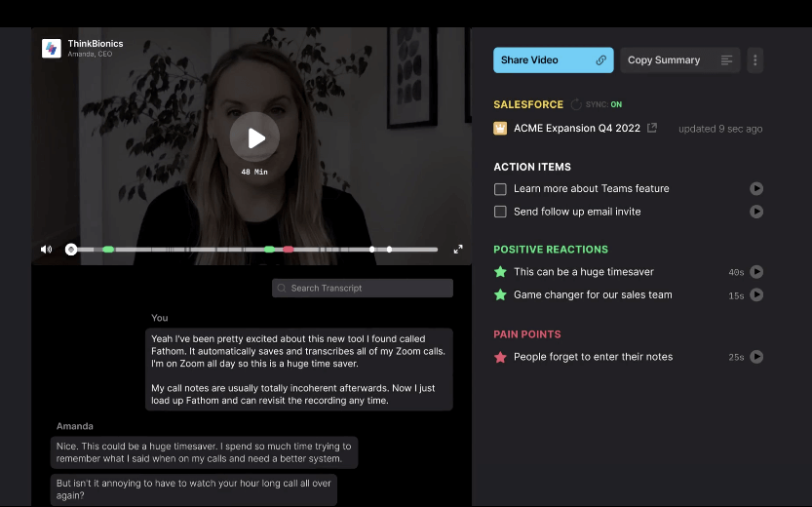The width and height of the screenshot is (812, 507).
Task: Open the external link icon beside ACME Expansion
Action: pos(652,128)
